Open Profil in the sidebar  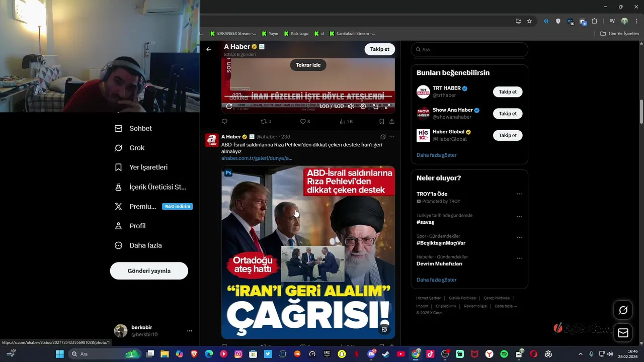[130, 226]
